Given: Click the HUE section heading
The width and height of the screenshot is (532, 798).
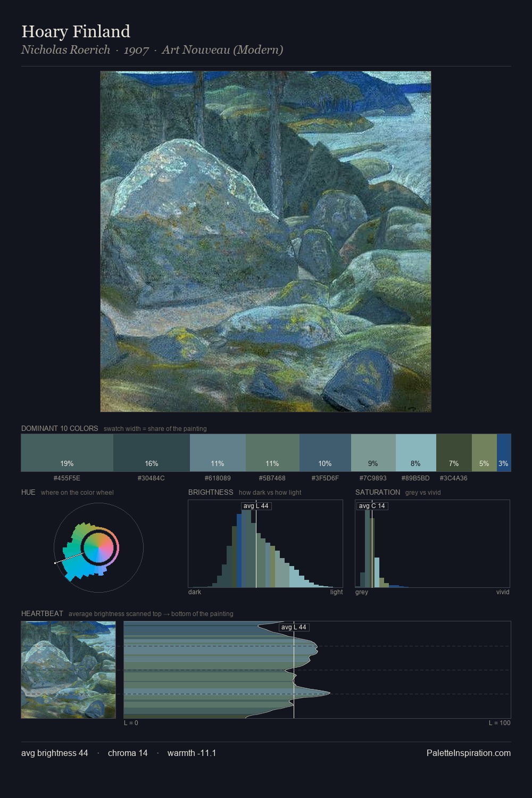Looking at the screenshot, I should click(x=28, y=492).
